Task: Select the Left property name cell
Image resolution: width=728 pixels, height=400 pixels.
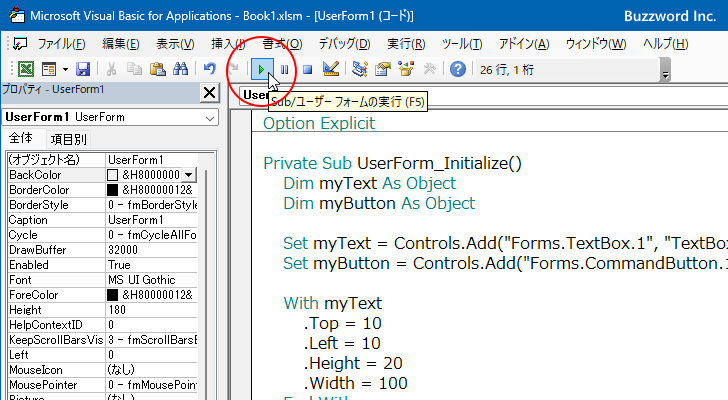Action: pos(56,355)
